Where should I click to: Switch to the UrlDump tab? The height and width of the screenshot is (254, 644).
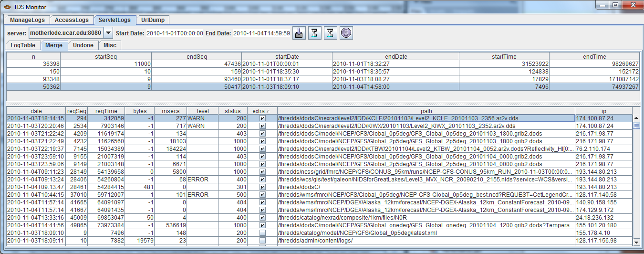153,20
